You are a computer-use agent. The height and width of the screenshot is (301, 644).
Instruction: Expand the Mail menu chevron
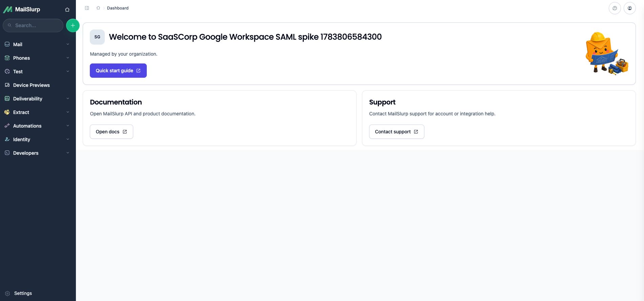(x=68, y=44)
